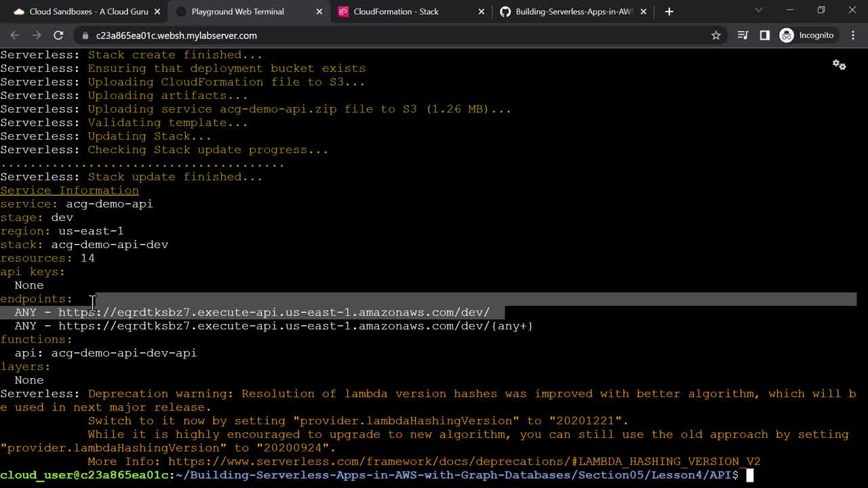868x488 pixels.
Task: Click the 'stack: acg-demo-api-dev' line
Action: (84, 245)
